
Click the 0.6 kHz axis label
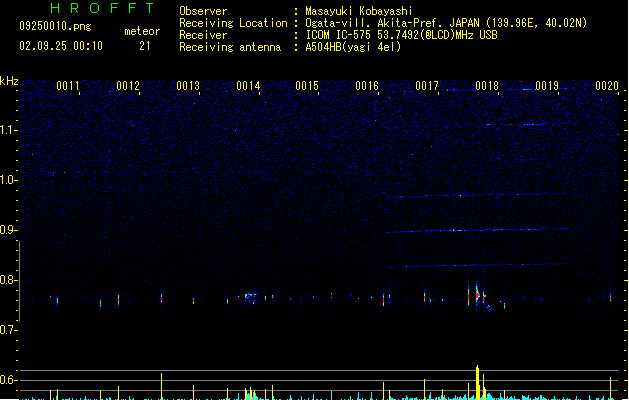pos(8,380)
